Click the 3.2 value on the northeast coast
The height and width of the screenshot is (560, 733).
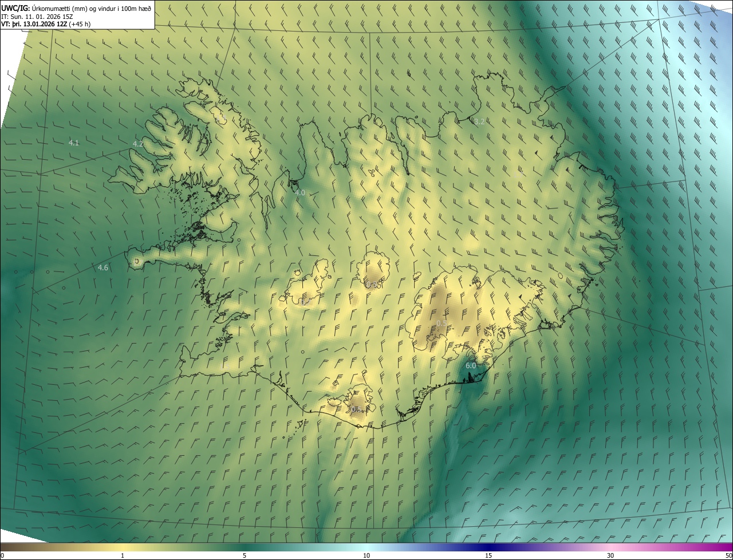(x=480, y=121)
